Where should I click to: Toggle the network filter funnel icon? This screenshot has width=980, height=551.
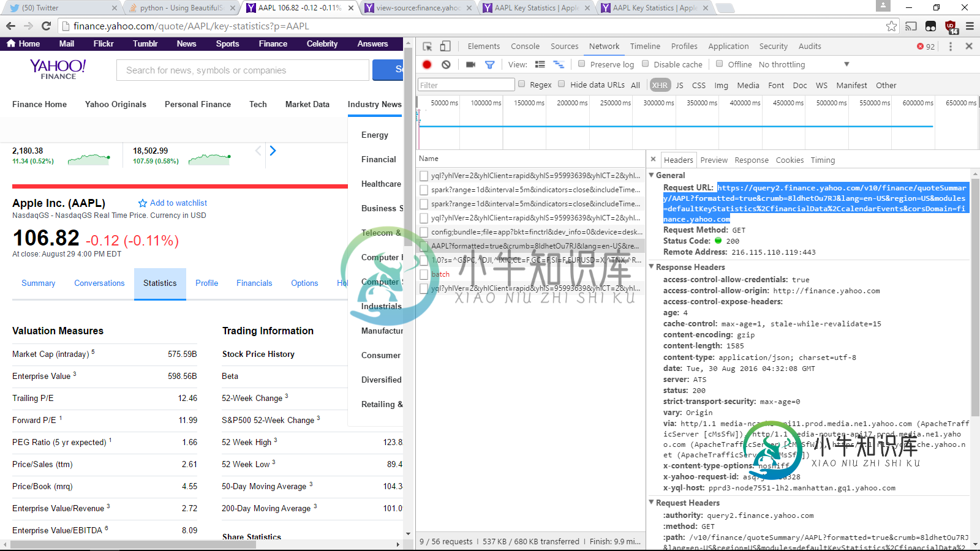pos(489,64)
